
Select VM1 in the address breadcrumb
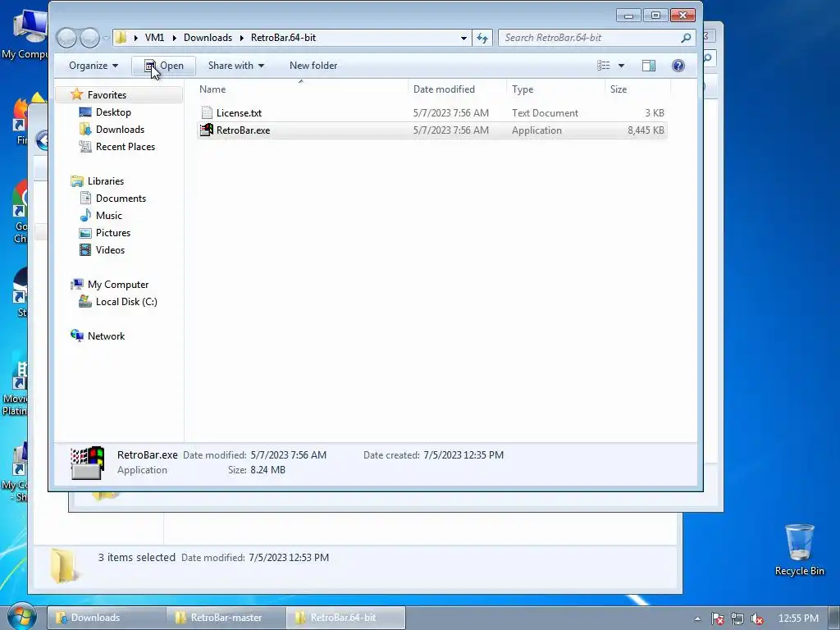point(154,38)
